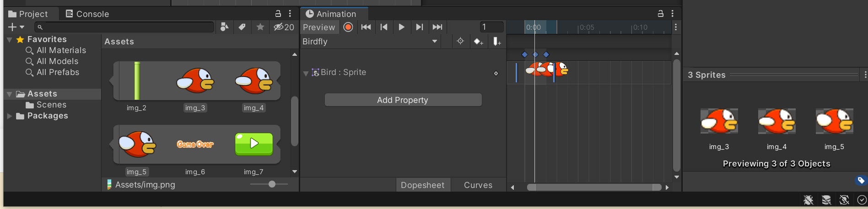Toggle the Project panel lock icon
This screenshot has width=868, height=209.
click(x=278, y=14)
